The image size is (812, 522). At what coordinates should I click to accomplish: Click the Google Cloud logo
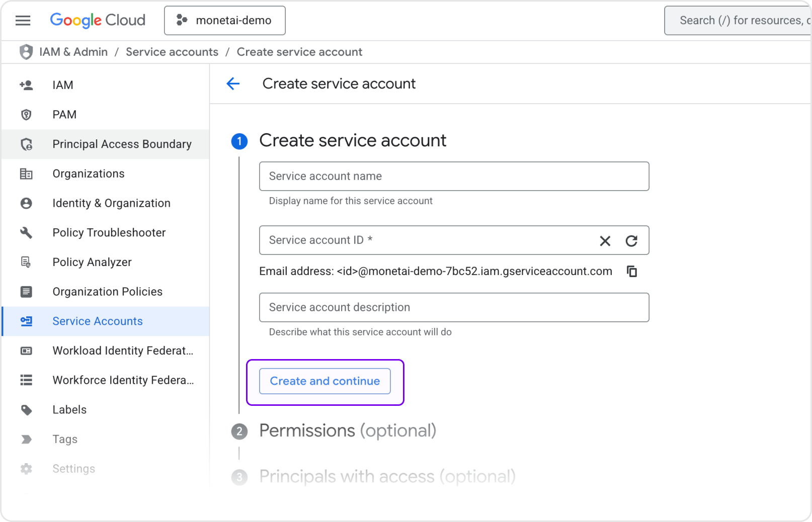point(98,20)
